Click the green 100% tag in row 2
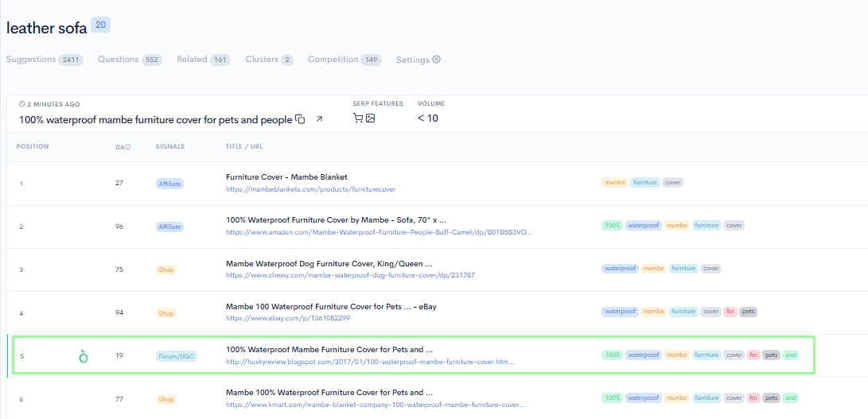This screenshot has width=868, height=419. point(613,225)
